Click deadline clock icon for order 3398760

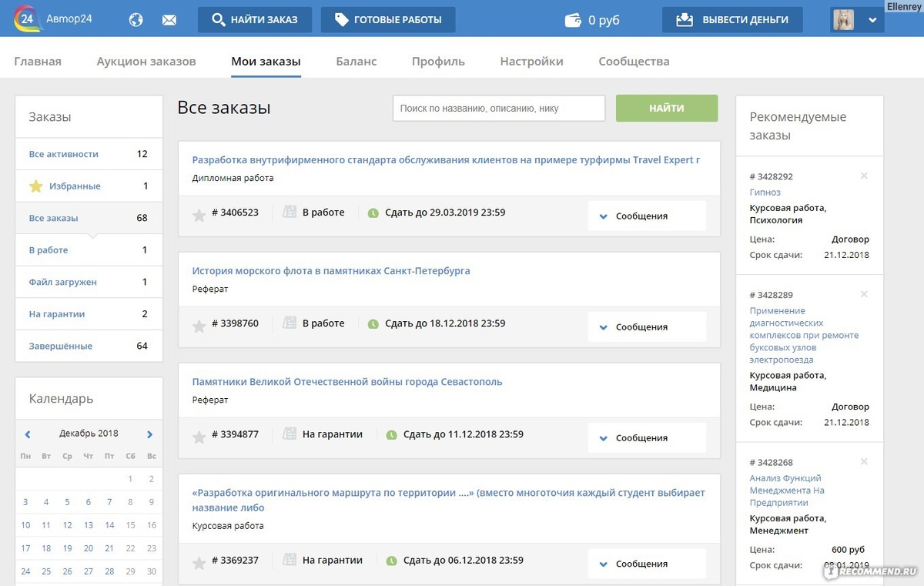373,324
